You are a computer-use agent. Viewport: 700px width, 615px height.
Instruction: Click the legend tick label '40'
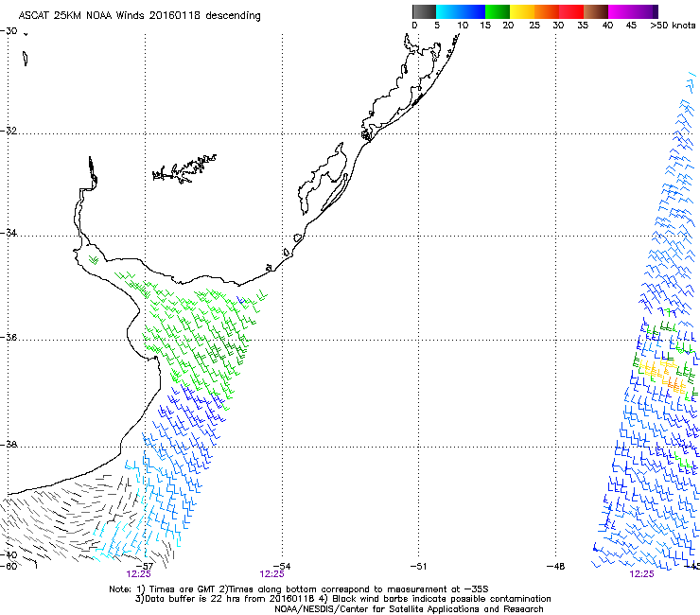607,26
